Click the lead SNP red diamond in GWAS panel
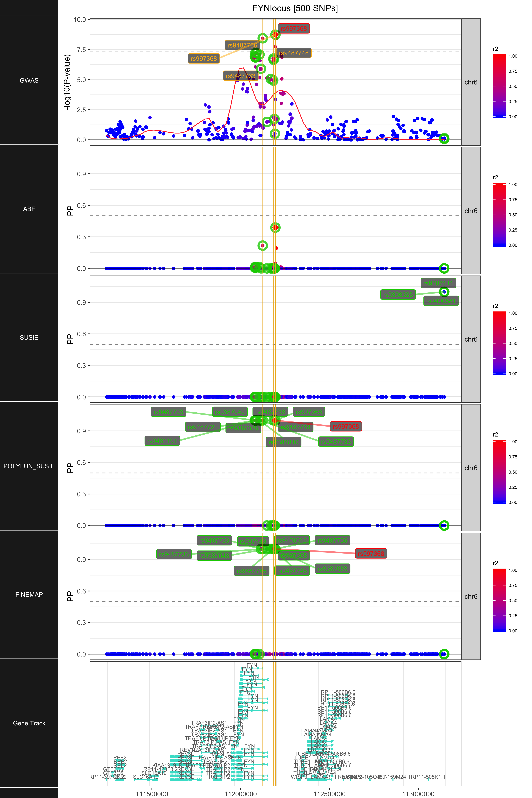The image size is (532, 798). click(275, 35)
